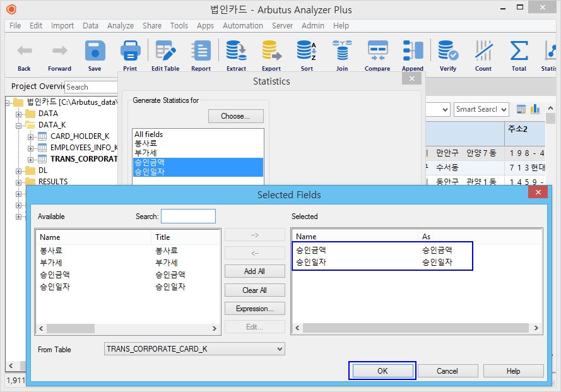This screenshot has height=392, width=561.
Task: Open the Import menu
Action: (x=62, y=26)
